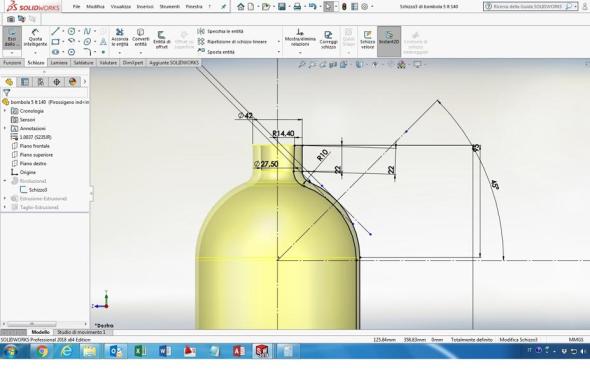Viewport: 590px width, 390px height.
Task: Toggle the Schizzo veloce option
Action: coord(367,39)
